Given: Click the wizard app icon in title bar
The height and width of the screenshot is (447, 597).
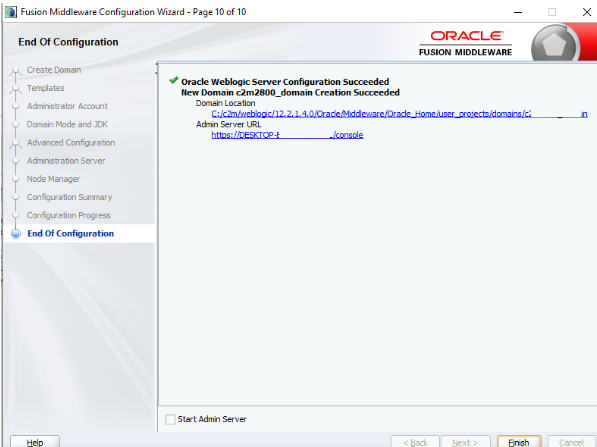Looking at the screenshot, I should (11, 12).
